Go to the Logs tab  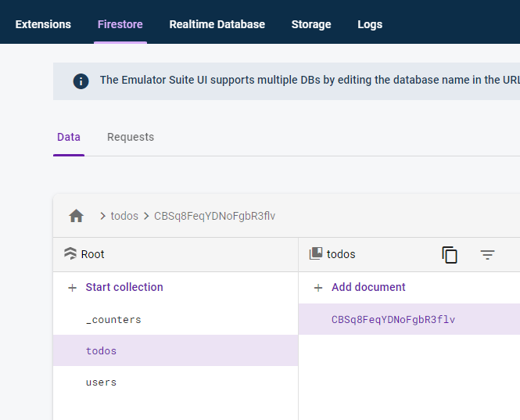370,24
